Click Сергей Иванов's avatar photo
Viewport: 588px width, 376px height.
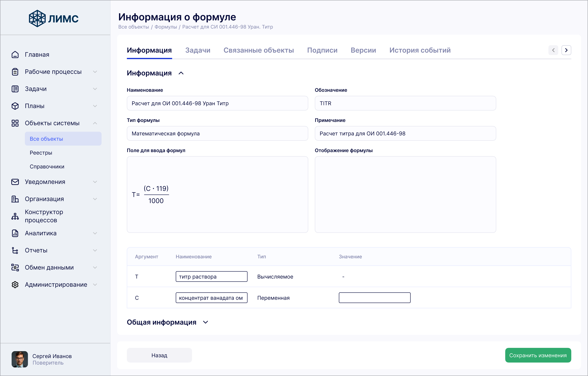click(20, 359)
